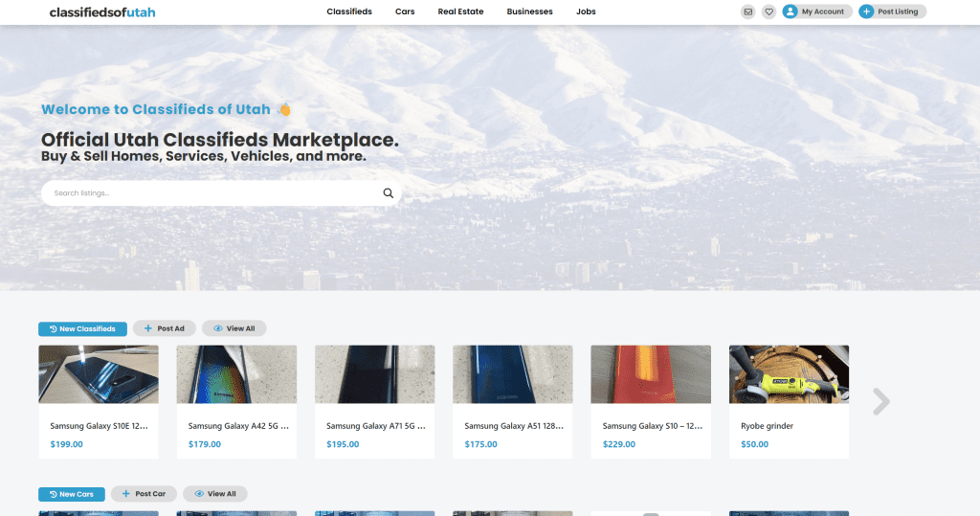The image size is (980, 516).
Task: Open the Ryobe grinder listing thumbnail
Action: 789,373
